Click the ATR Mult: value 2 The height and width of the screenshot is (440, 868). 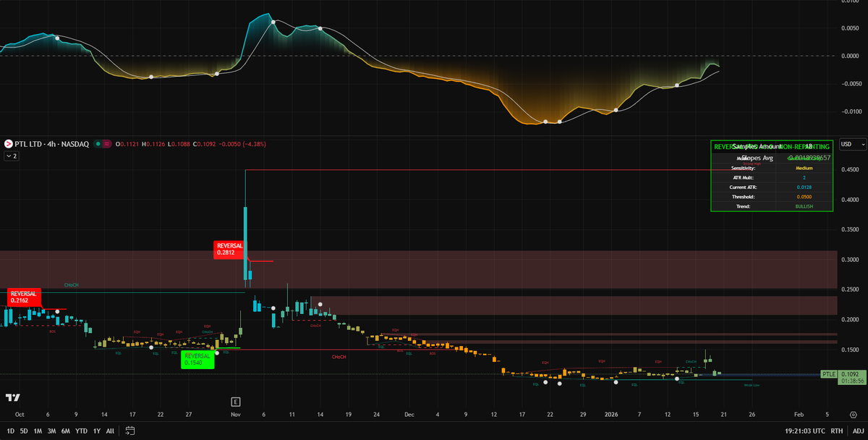804,177
